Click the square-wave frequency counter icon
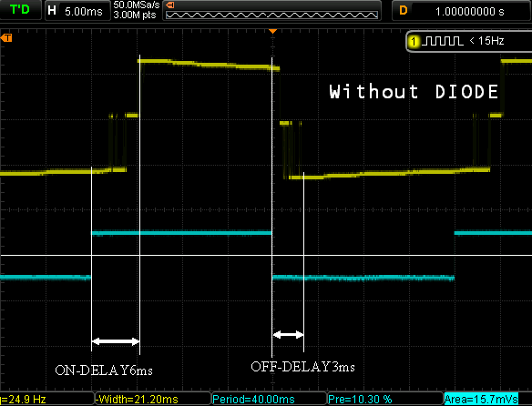This screenshot has height=406, width=532. (444, 41)
